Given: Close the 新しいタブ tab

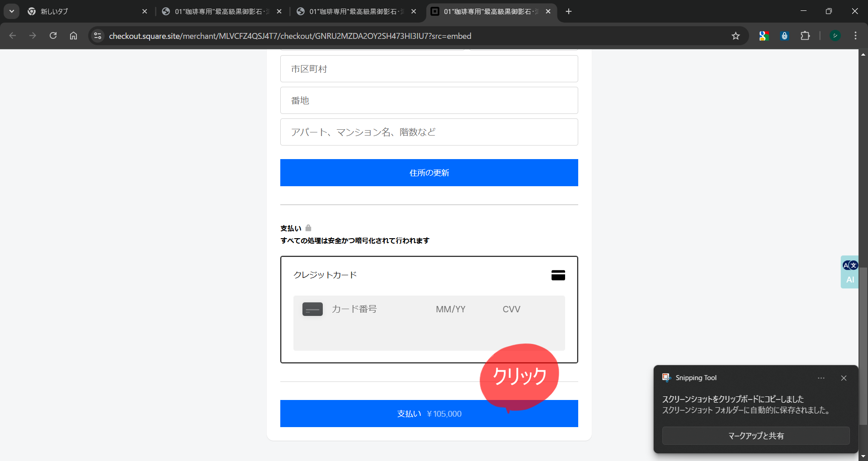Looking at the screenshot, I should tap(145, 11).
